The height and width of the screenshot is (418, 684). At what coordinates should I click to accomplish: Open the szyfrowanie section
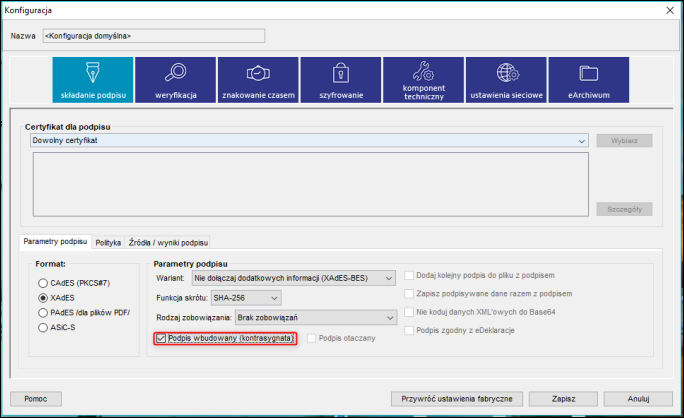point(341,80)
